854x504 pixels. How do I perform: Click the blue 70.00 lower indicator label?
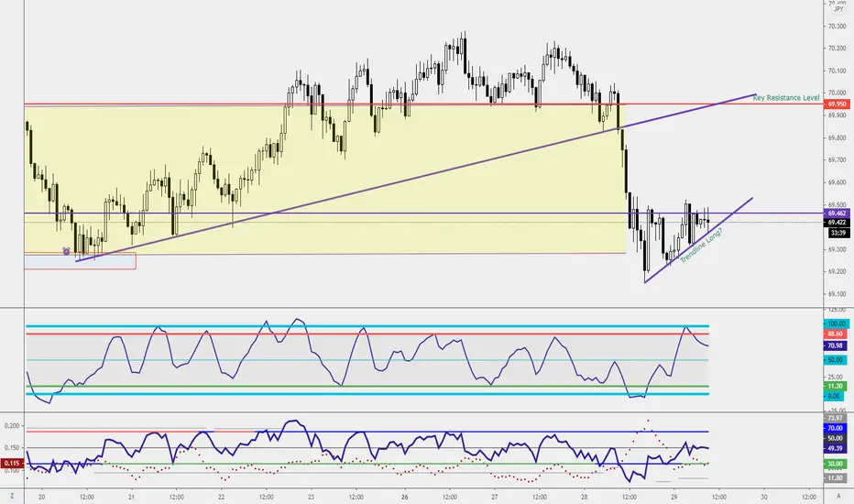pyautogui.click(x=835, y=428)
